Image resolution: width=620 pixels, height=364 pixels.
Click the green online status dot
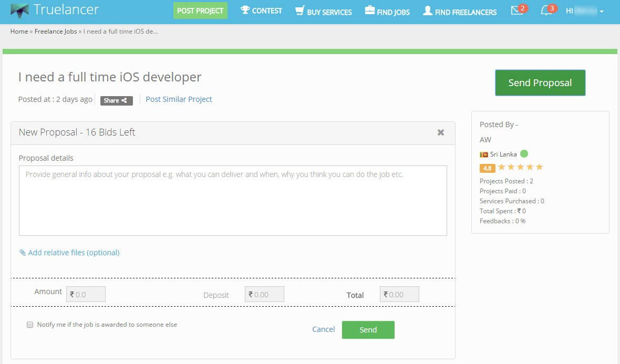coord(524,154)
